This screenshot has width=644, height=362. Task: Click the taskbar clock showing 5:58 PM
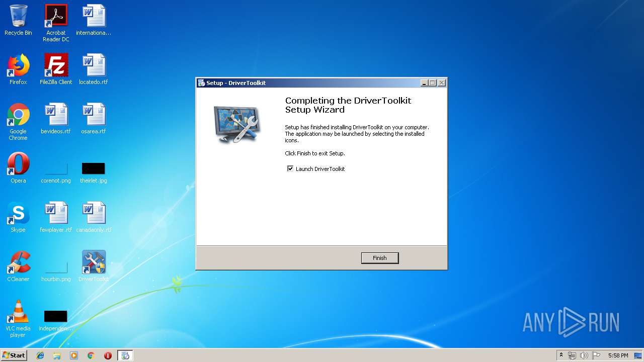pyautogui.click(x=618, y=355)
